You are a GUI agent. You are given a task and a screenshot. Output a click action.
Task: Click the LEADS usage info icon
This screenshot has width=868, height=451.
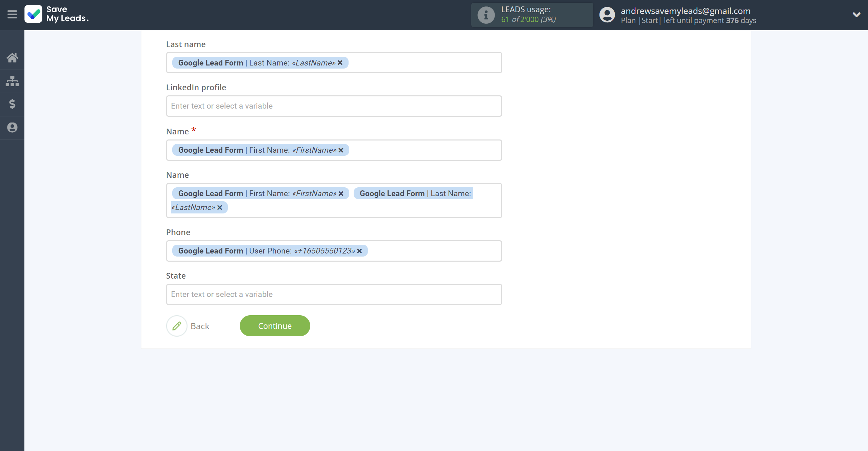click(x=486, y=15)
